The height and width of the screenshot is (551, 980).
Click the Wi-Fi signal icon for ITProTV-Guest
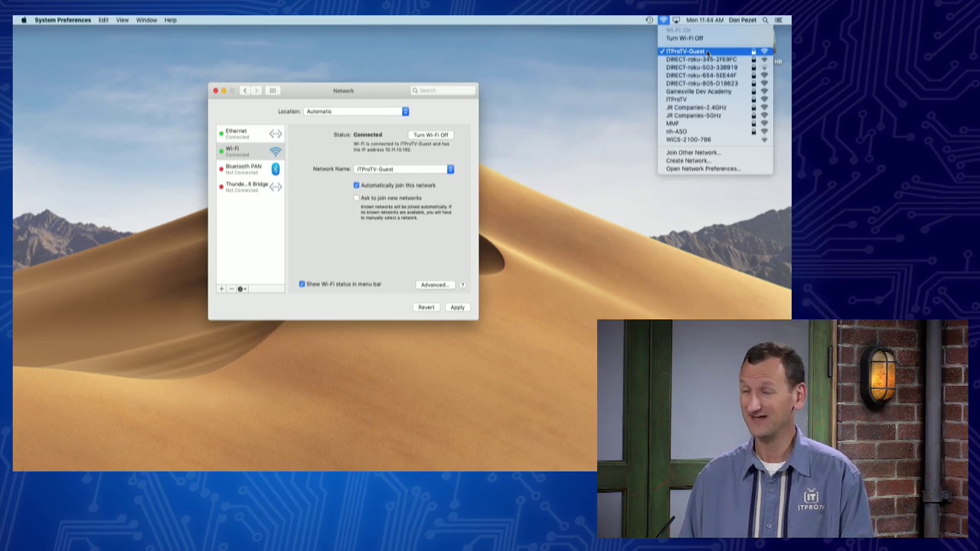point(764,51)
